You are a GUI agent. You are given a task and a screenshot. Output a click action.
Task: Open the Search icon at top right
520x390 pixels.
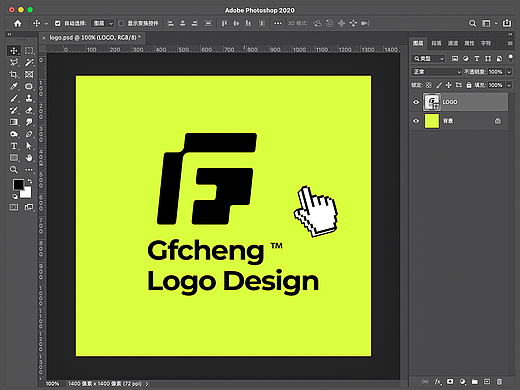click(x=472, y=23)
